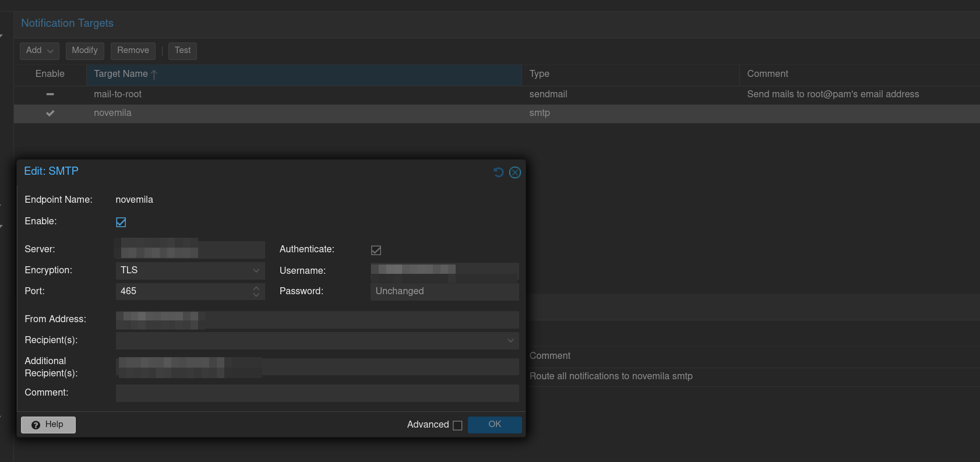Select the mail-to-root target row
Viewport: 980px width, 462px height.
pos(497,94)
